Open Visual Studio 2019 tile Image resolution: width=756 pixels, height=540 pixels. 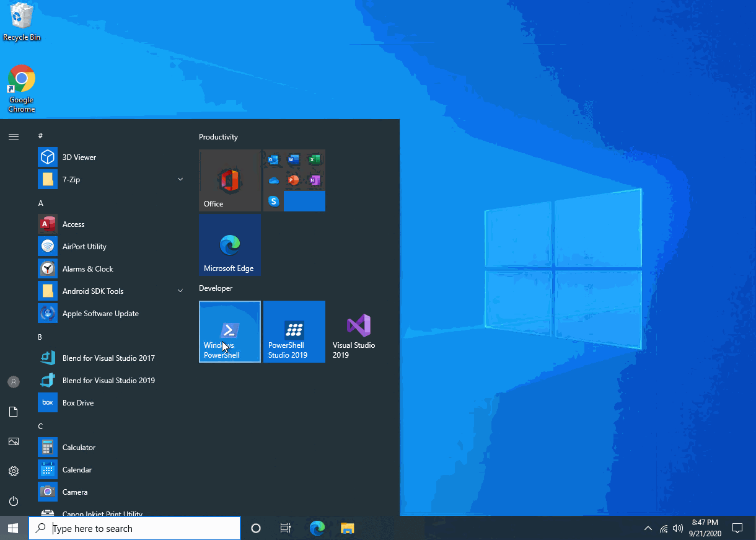(359, 332)
